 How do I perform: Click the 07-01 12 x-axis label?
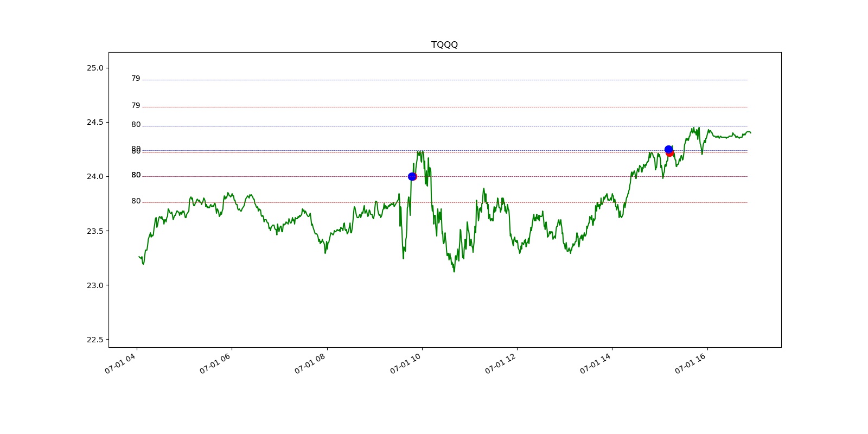tap(500, 363)
